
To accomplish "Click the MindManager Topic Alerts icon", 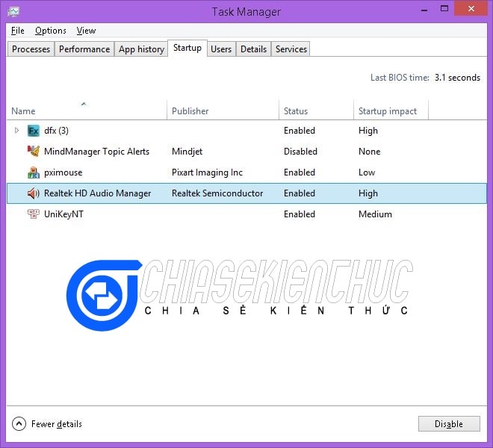I will [x=34, y=152].
